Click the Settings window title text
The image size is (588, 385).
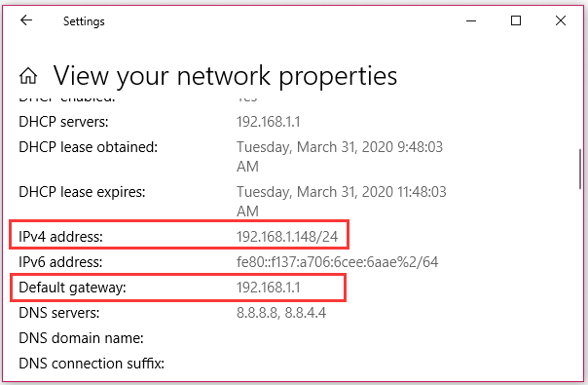84,21
